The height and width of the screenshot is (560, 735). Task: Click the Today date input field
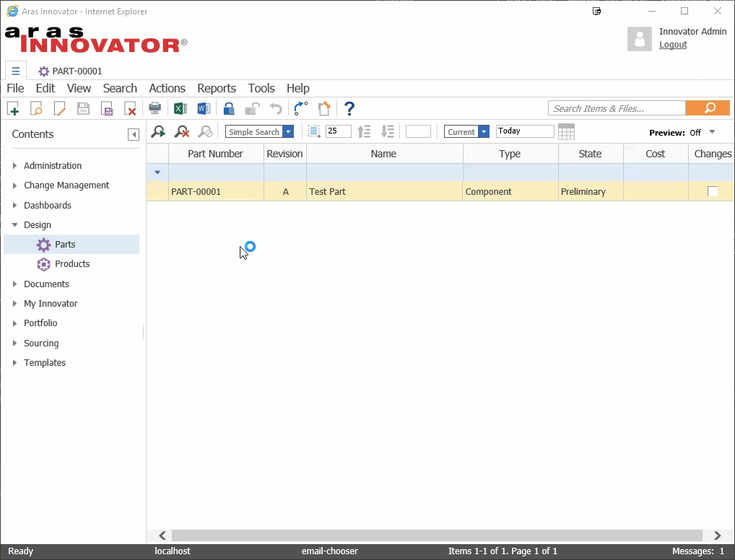[524, 131]
